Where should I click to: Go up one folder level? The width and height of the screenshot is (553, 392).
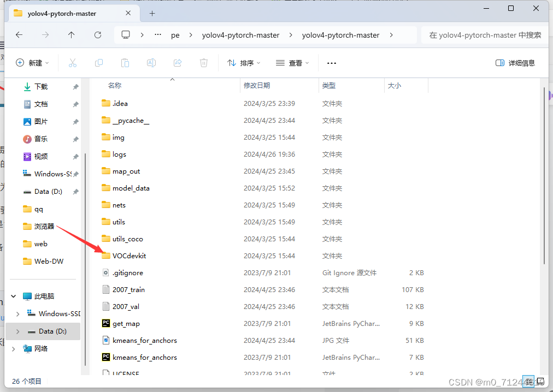tap(71, 35)
